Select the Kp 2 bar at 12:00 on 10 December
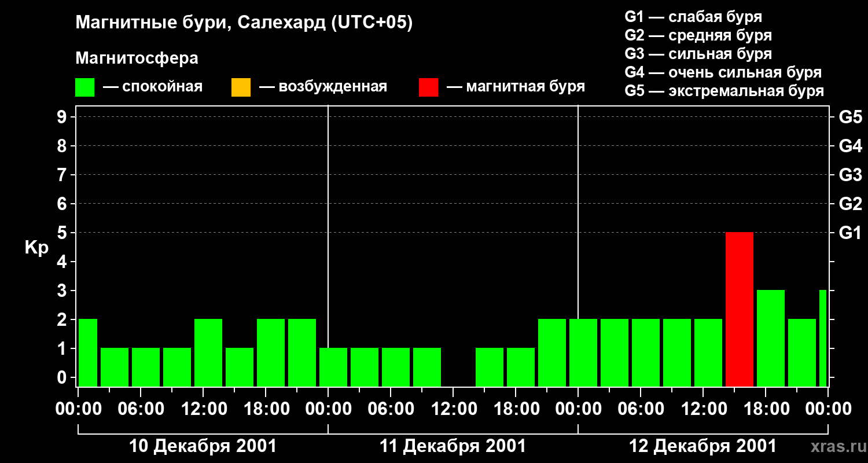Viewport: 868px width, 463px height. (x=208, y=353)
